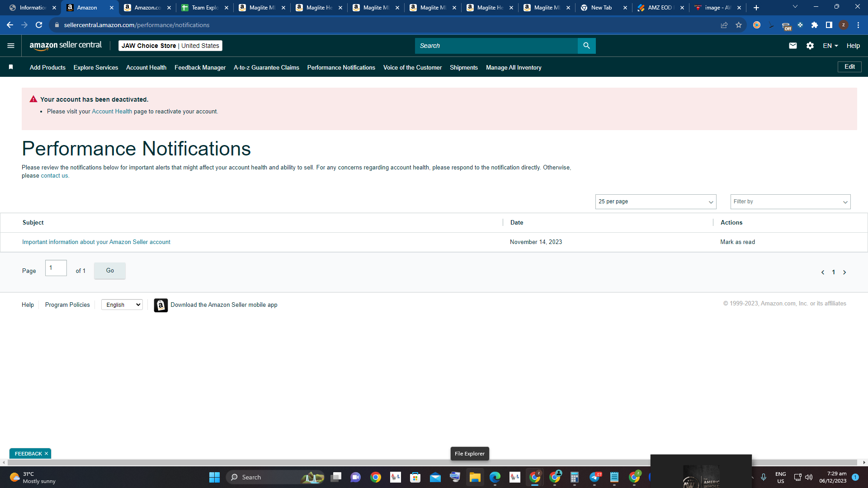The width and height of the screenshot is (868, 488).
Task: Open the Chrome side panel icon
Action: (829, 25)
